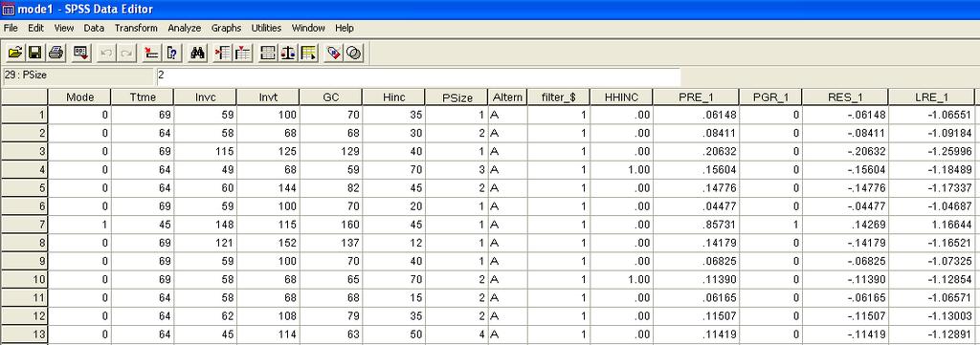
Task: Click the Go to Case icon
Action: click(152, 53)
